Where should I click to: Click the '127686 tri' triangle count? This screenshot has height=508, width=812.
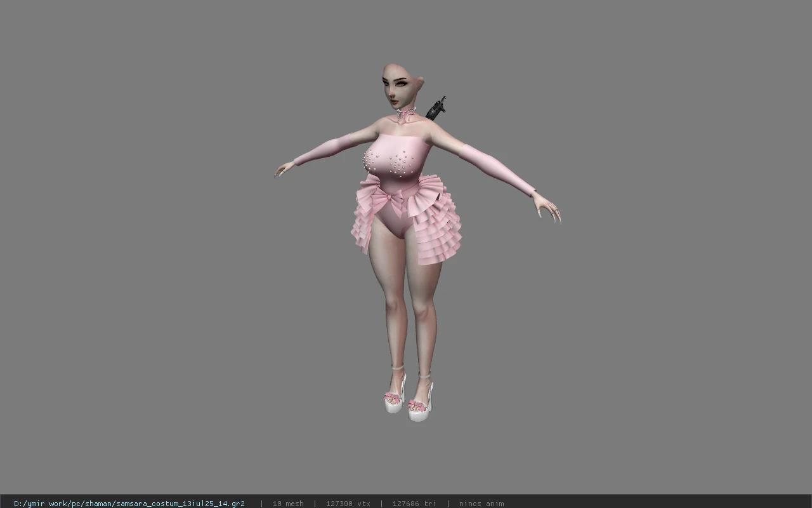(414, 504)
